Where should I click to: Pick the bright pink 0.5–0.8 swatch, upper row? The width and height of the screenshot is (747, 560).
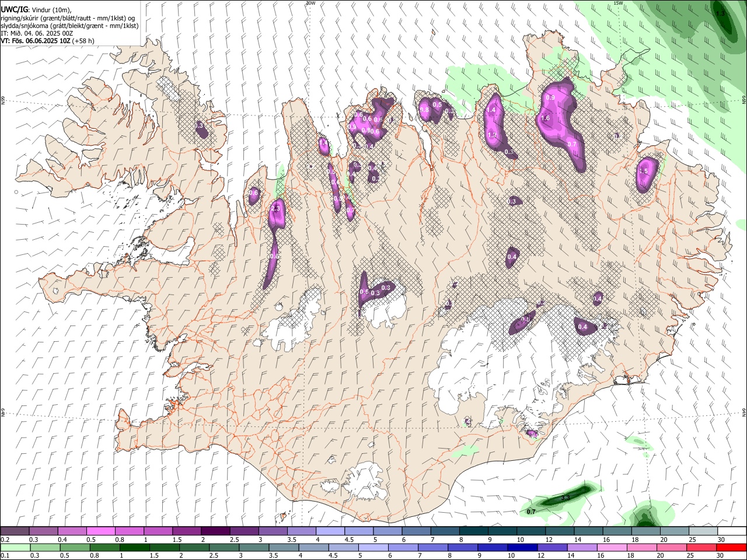100,531
